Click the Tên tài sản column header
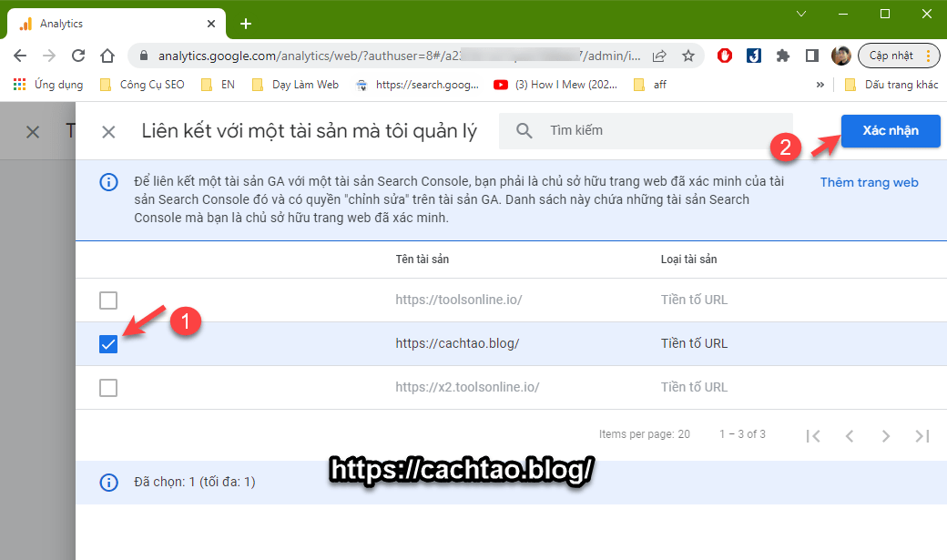Image resolution: width=947 pixels, height=560 pixels. (x=423, y=260)
